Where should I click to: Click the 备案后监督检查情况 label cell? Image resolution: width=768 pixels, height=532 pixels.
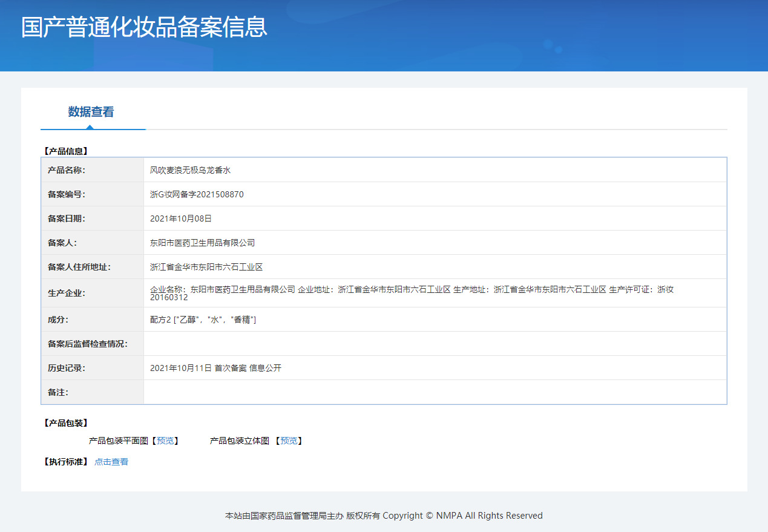(93, 344)
